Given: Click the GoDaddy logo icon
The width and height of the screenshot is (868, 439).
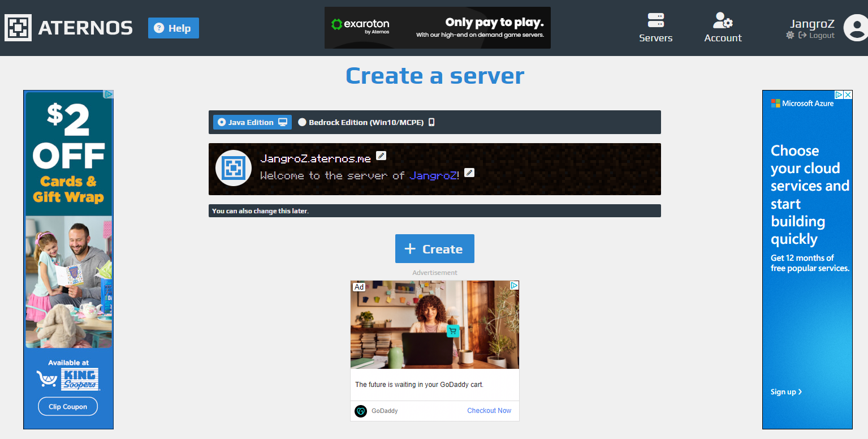Looking at the screenshot, I should point(360,411).
